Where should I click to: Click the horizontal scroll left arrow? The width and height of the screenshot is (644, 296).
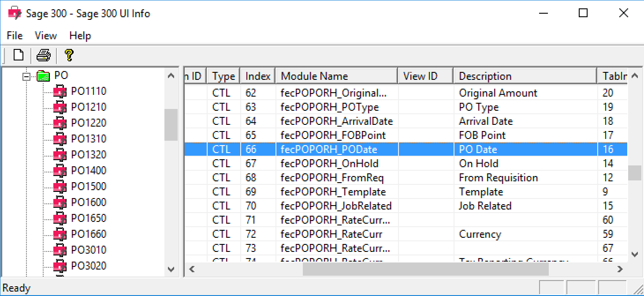(192, 269)
